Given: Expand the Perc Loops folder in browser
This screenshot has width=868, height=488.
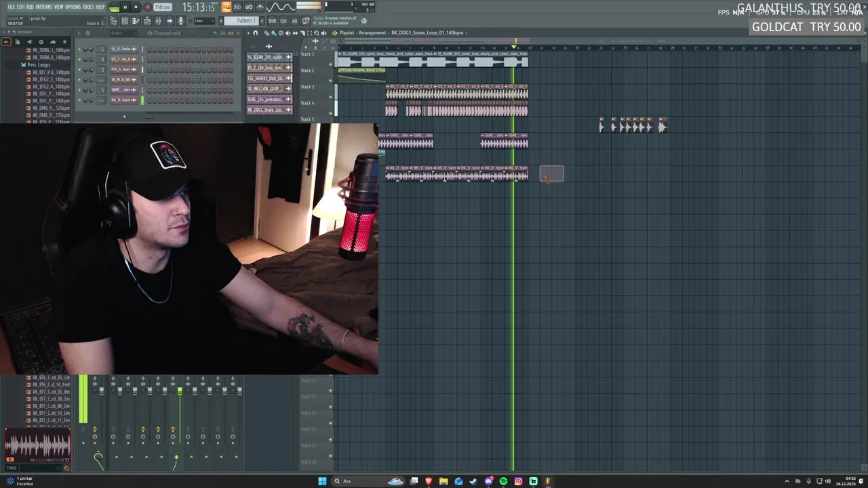Looking at the screenshot, I should (36, 64).
